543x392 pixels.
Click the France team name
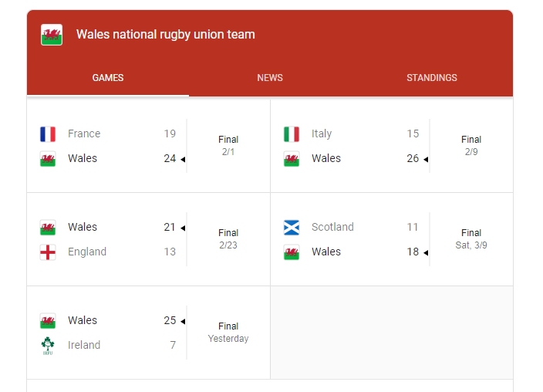[84, 133]
